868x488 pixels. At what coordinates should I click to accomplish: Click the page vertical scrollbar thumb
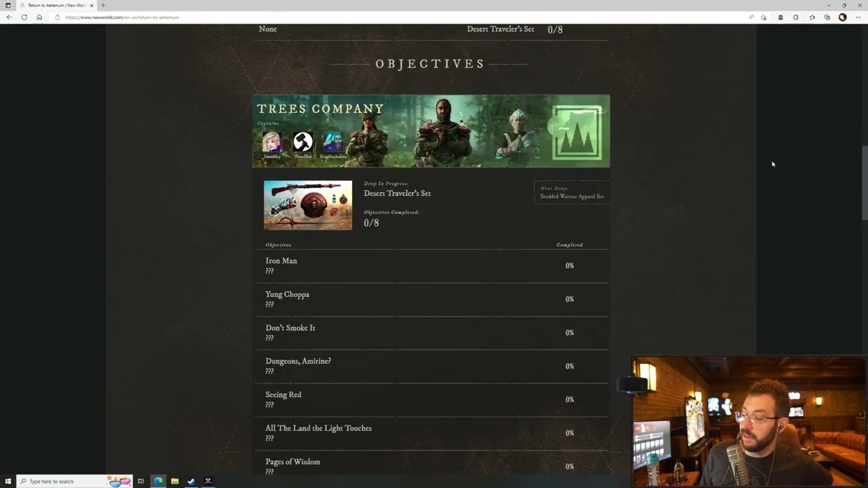864,183
